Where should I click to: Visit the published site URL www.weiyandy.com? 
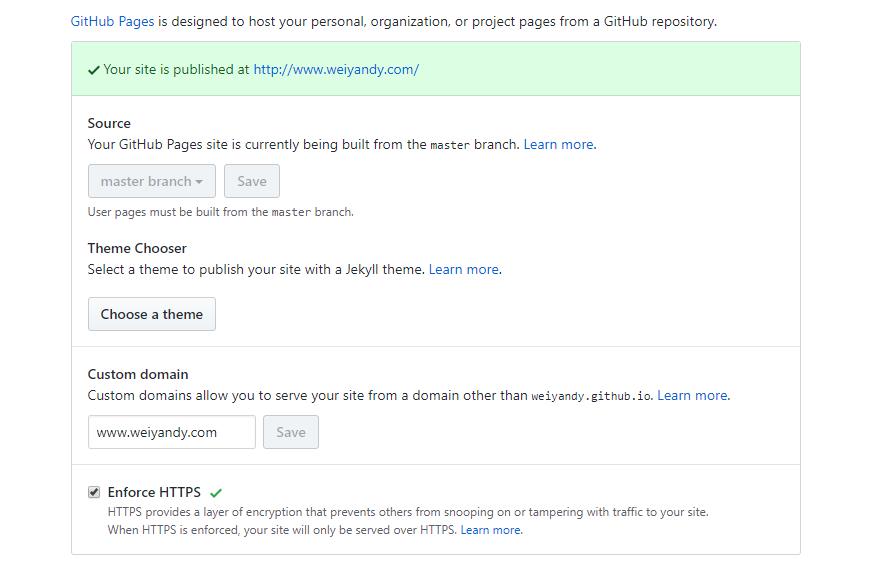(x=336, y=69)
